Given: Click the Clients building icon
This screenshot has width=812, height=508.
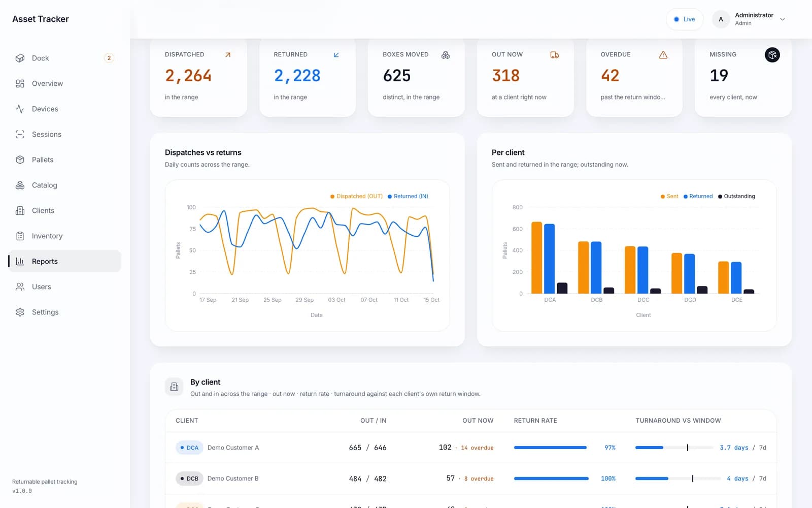Looking at the screenshot, I should coord(20,210).
